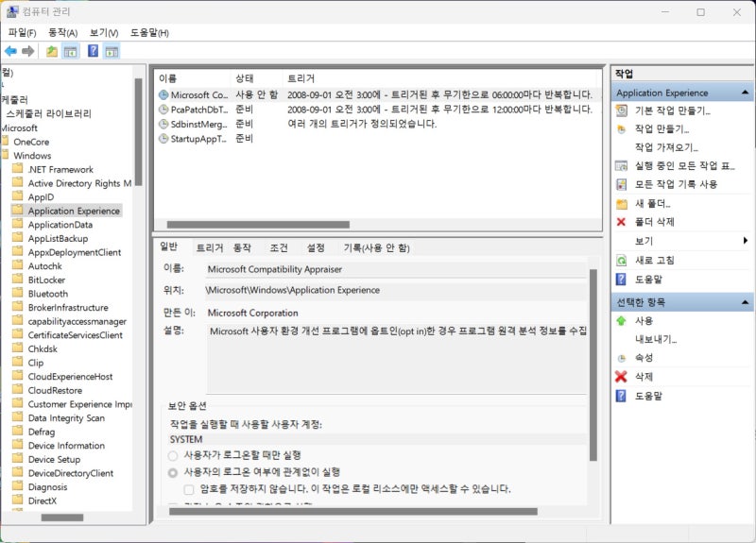The image size is (756, 543).
Task: Click 기본 작업 만들기 in actions pane
Action: pos(673,110)
